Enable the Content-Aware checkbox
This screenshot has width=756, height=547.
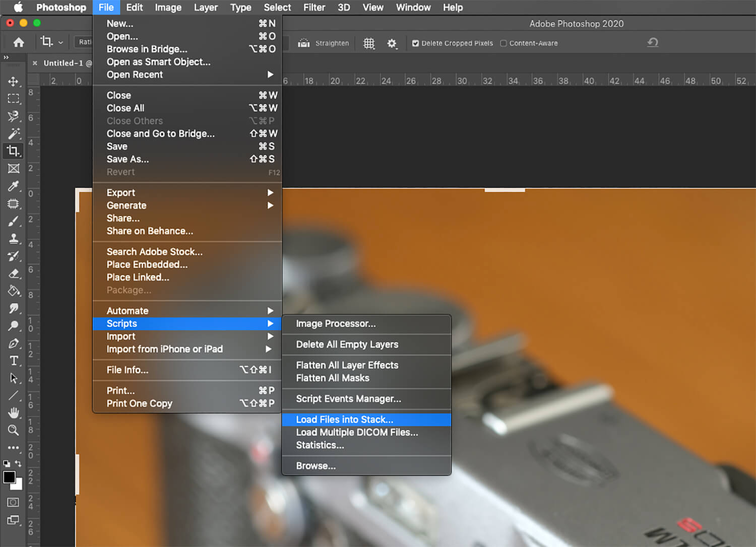click(x=503, y=43)
